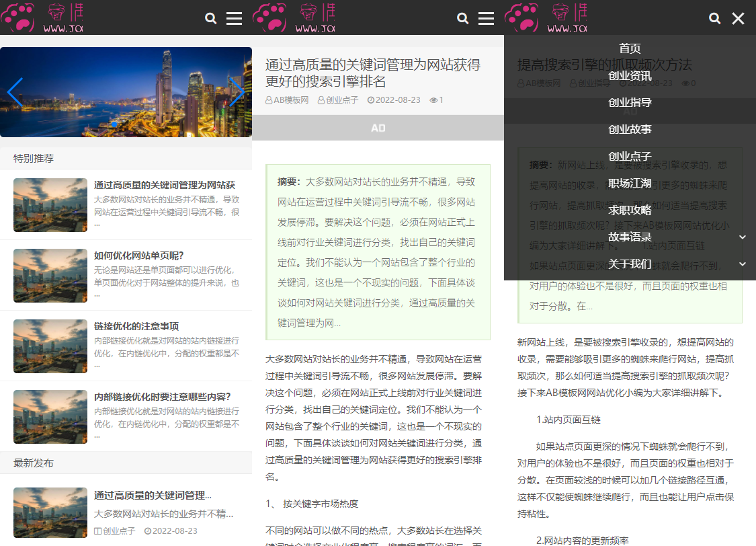Click the search icon in the left panel header
This screenshot has height=546, width=756.
[x=210, y=18]
